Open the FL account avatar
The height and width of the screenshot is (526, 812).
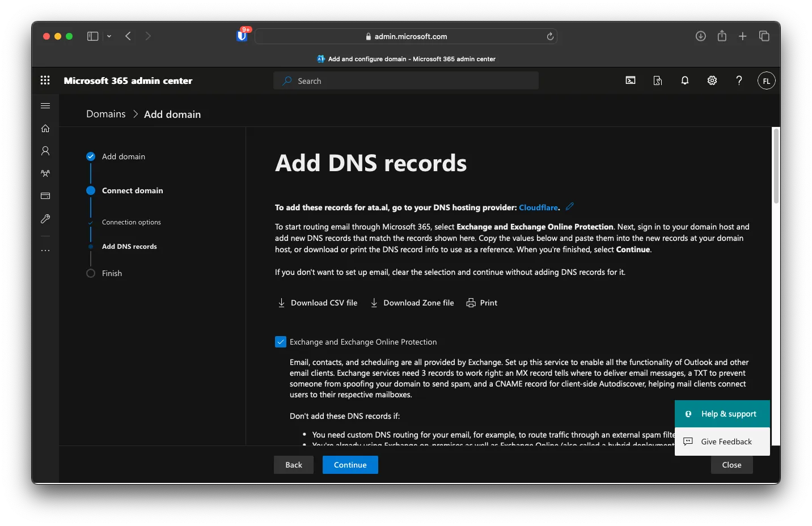pos(766,80)
